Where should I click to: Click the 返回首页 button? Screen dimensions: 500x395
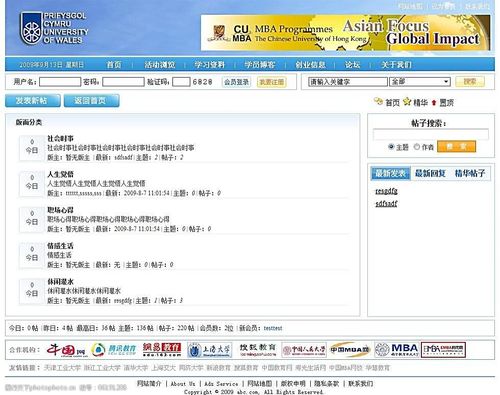(91, 101)
